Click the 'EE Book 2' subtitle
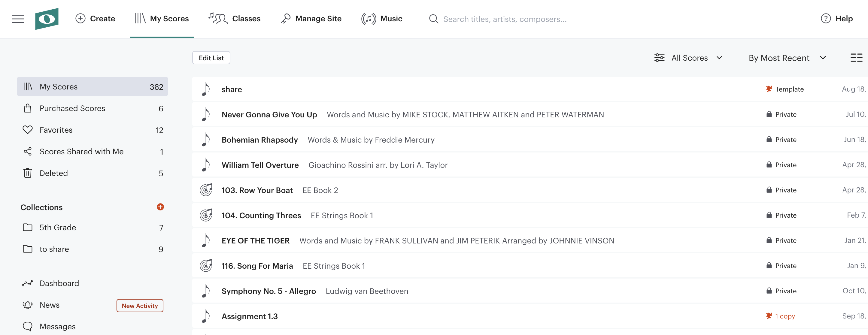868x335 pixels. tap(320, 190)
